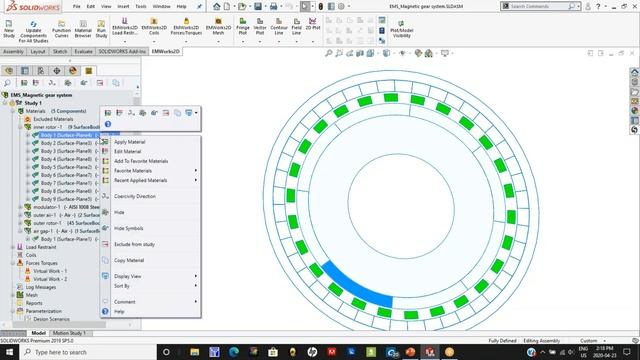The height and width of the screenshot is (360, 640).
Task: Create a Field Line plot
Action: 297,26
